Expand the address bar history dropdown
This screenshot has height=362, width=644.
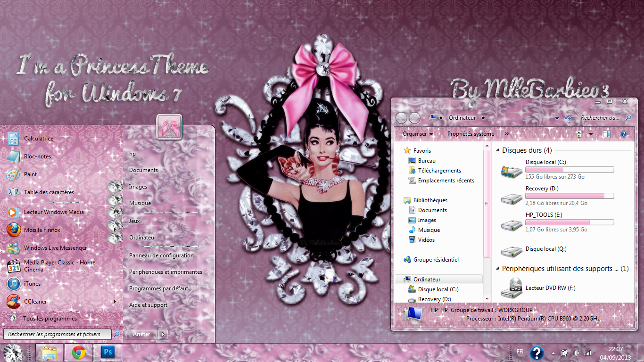(557, 118)
